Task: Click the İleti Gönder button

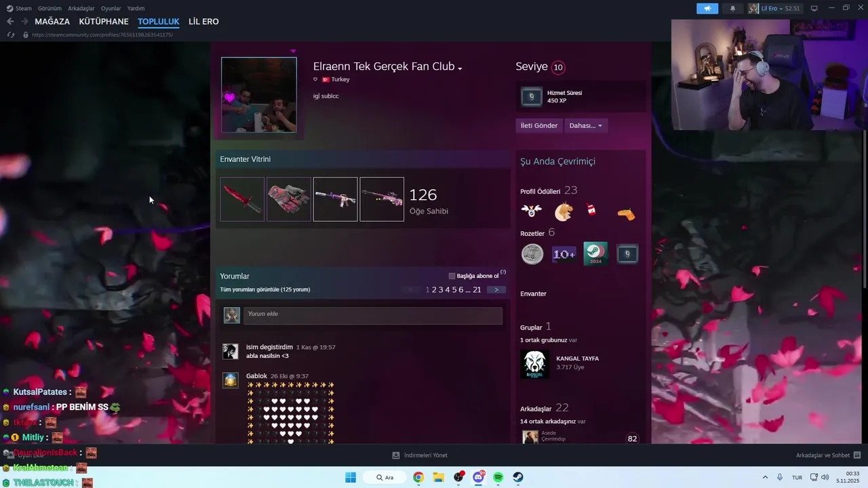Action: click(x=539, y=125)
